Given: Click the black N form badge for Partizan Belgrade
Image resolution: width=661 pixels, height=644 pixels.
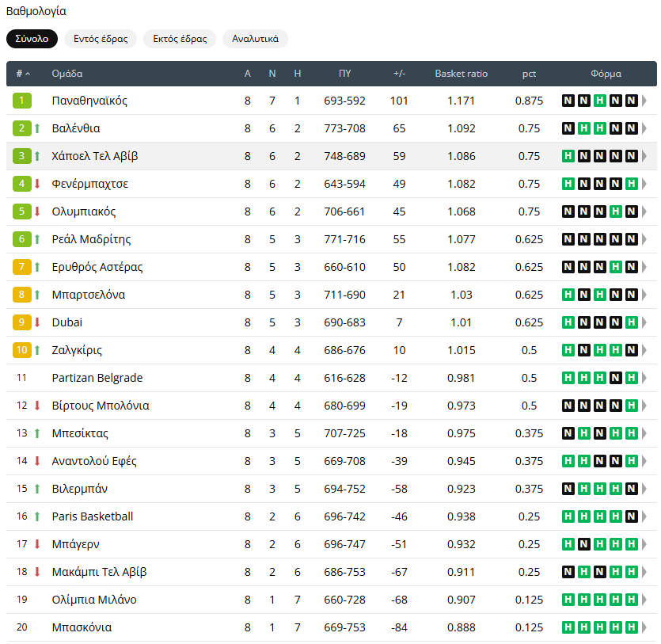Looking at the screenshot, I should [x=615, y=378].
